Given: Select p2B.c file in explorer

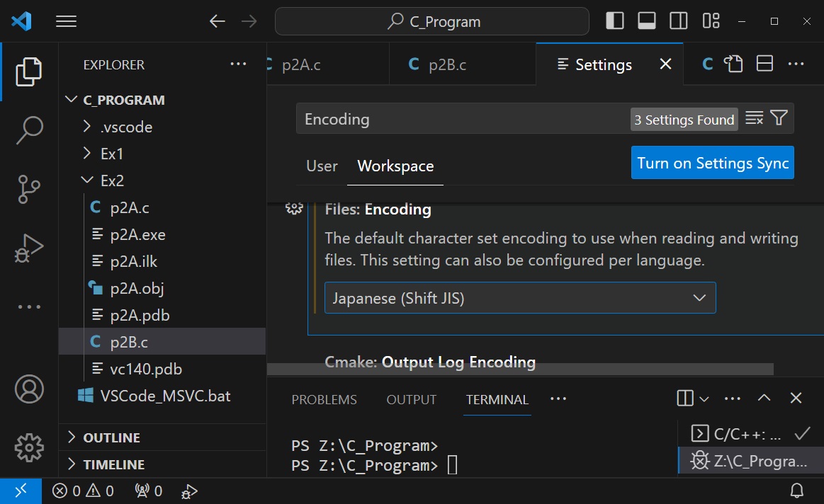Looking at the screenshot, I should [162, 342].
